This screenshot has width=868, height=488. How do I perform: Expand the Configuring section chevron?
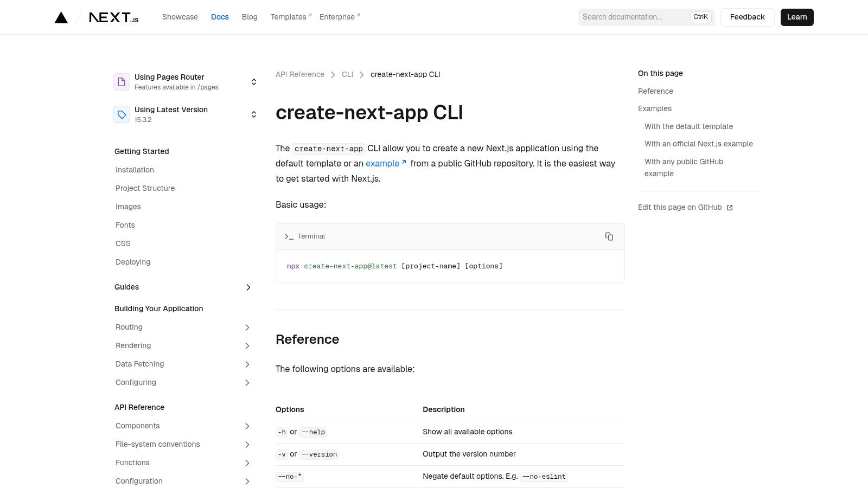[x=247, y=383]
